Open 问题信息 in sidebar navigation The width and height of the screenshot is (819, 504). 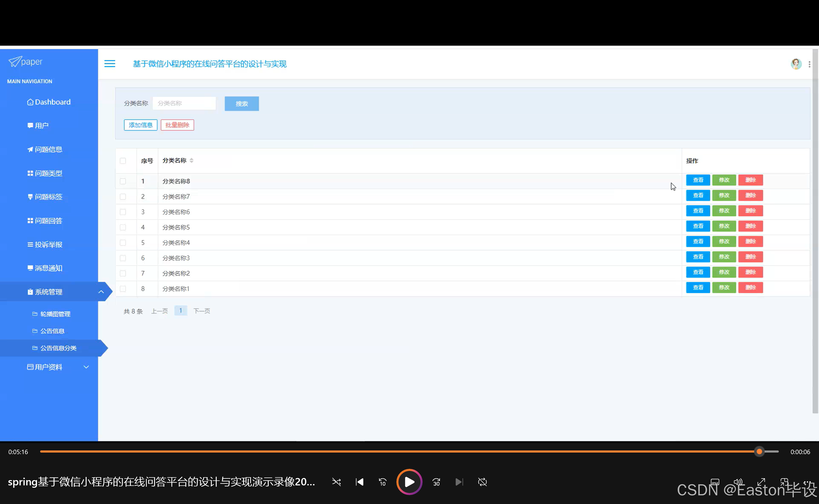point(48,149)
